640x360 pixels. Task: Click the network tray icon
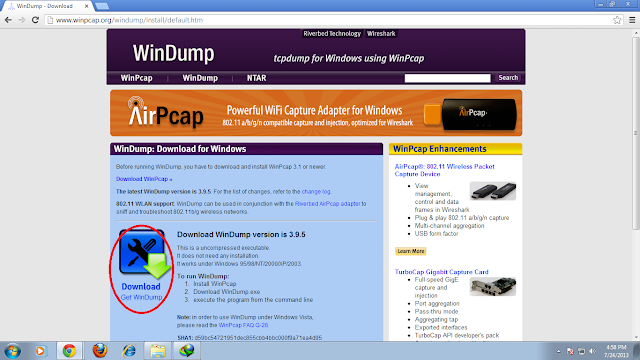pyautogui.click(x=582, y=351)
